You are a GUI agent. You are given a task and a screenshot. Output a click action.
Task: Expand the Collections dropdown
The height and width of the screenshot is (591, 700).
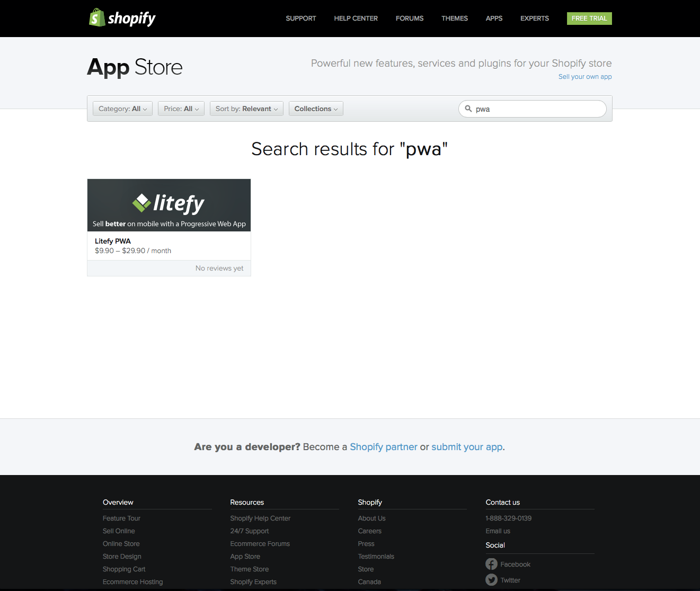click(316, 109)
